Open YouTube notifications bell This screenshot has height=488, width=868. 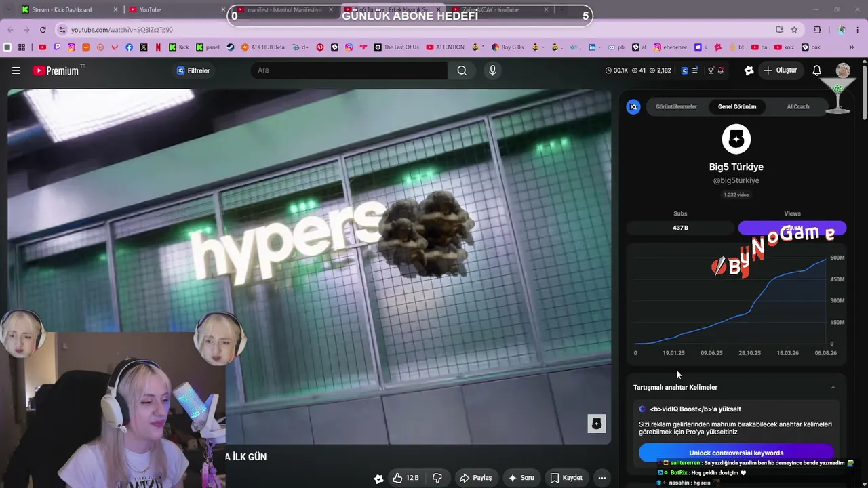click(817, 70)
